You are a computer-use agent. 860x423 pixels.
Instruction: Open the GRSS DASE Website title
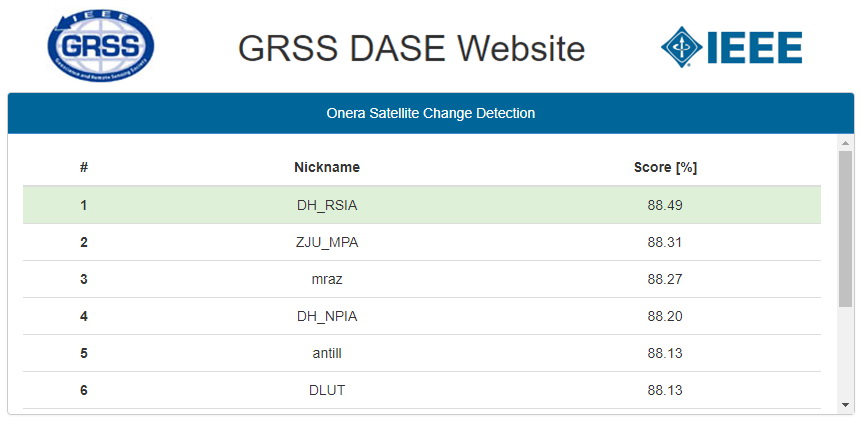[x=411, y=48]
